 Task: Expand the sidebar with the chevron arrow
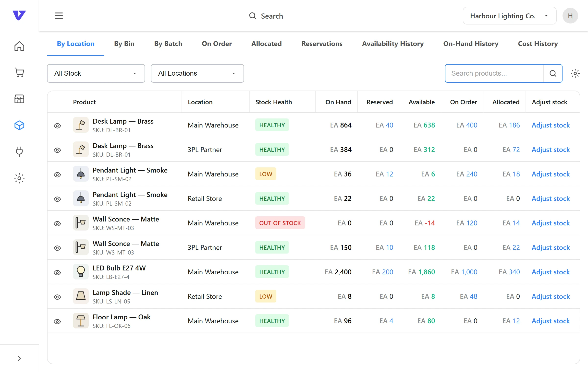(19, 358)
